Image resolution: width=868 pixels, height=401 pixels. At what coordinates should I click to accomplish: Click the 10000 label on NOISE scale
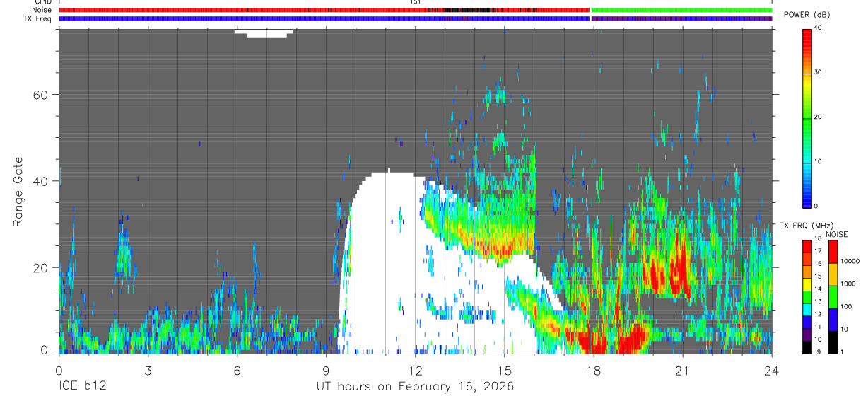850,261
